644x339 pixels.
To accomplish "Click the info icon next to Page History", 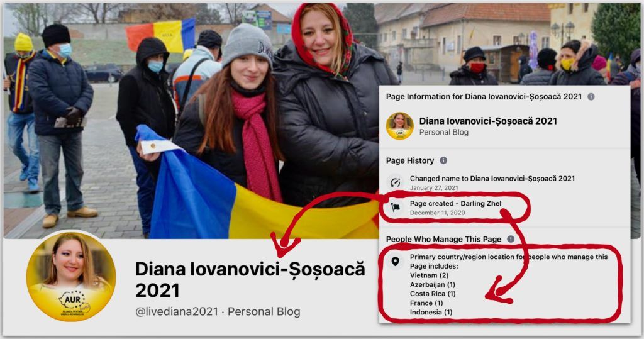I will (x=443, y=160).
